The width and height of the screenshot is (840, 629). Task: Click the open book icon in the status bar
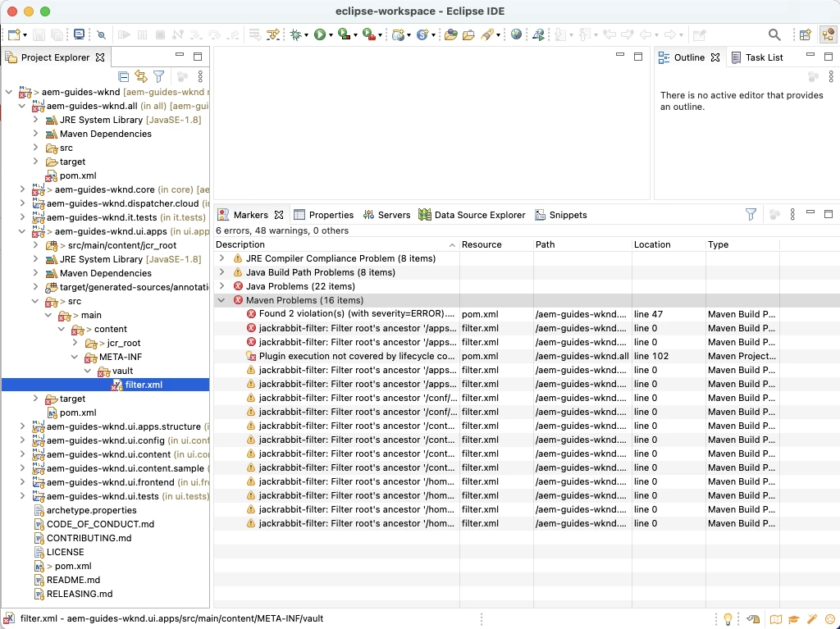point(776,619)
